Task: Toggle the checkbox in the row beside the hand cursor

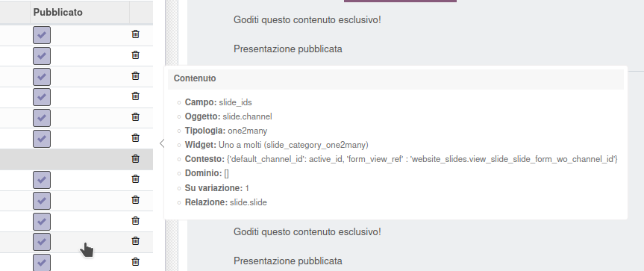Action: (x=42, y=242)
